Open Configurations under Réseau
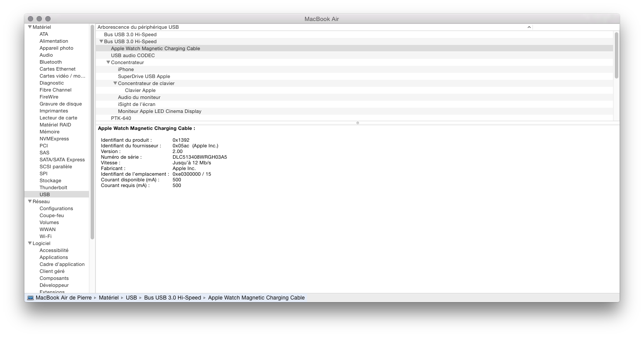This screenshot has width=644, height=337. click(56, 208)
